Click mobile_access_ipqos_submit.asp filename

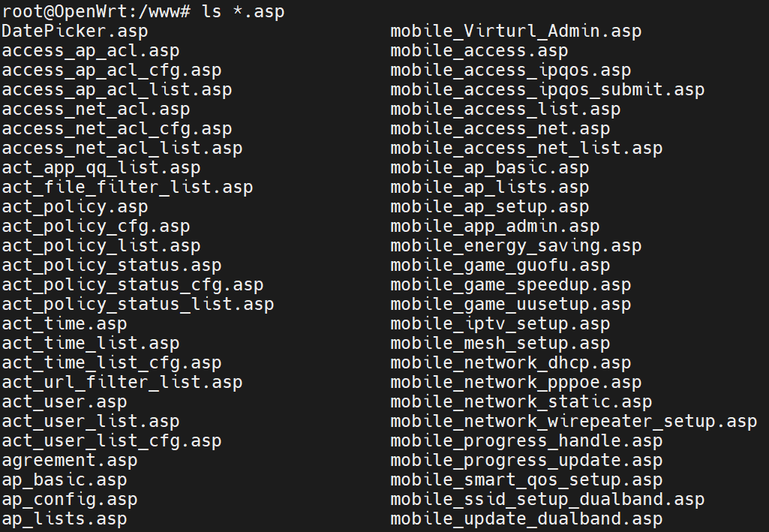point(548,90)
